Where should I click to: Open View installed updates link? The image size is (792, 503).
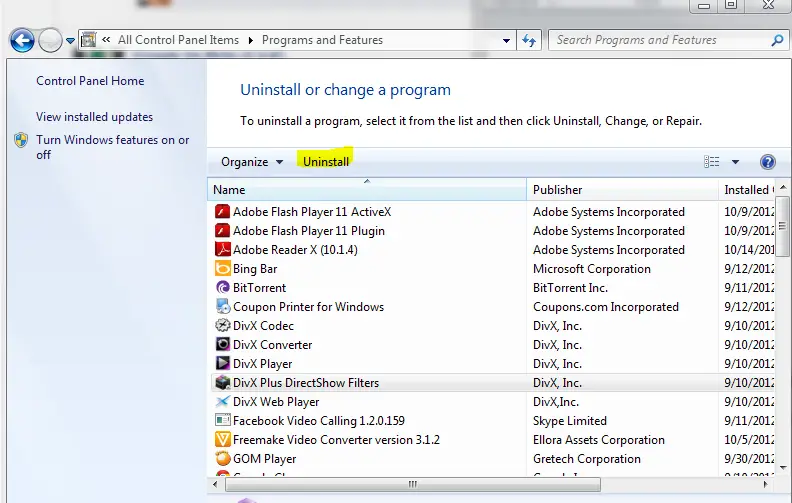pos(94,117)
